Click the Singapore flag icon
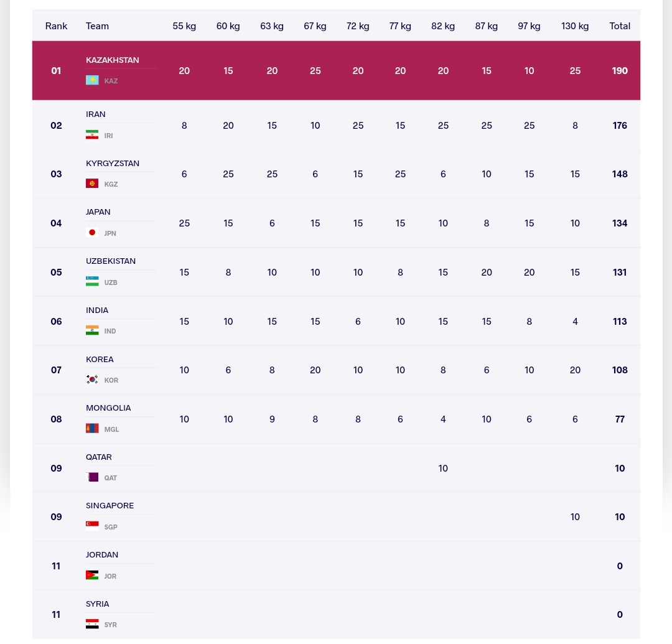 click(x=92, y=525)
